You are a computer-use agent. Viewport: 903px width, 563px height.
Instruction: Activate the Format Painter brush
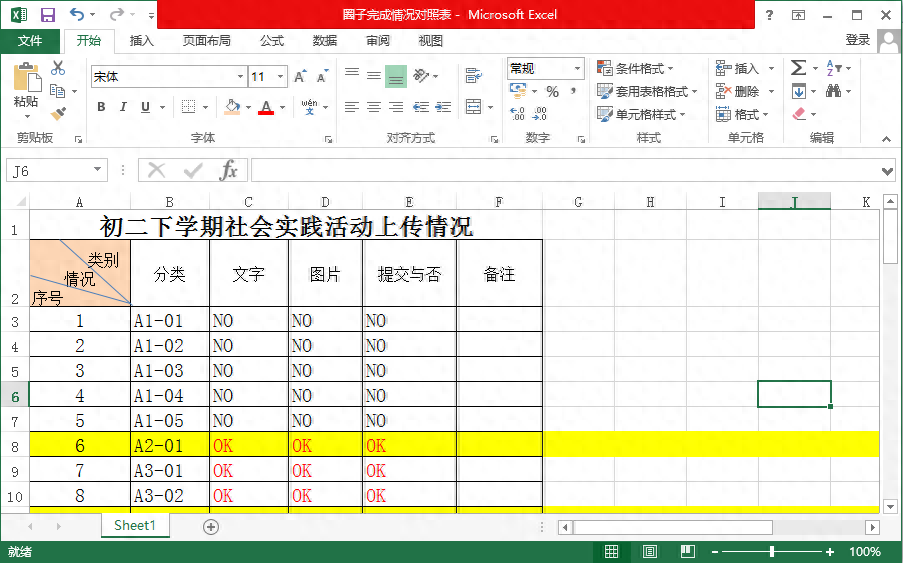(x=58, y=113)
